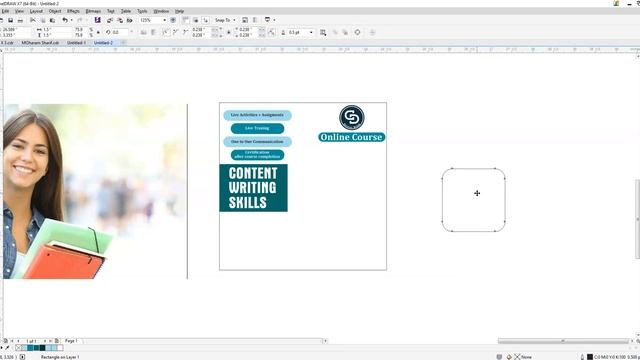This screenshot has width=640, height=360.
Task: Click the Import icon
Action: [x=110, y=20]
